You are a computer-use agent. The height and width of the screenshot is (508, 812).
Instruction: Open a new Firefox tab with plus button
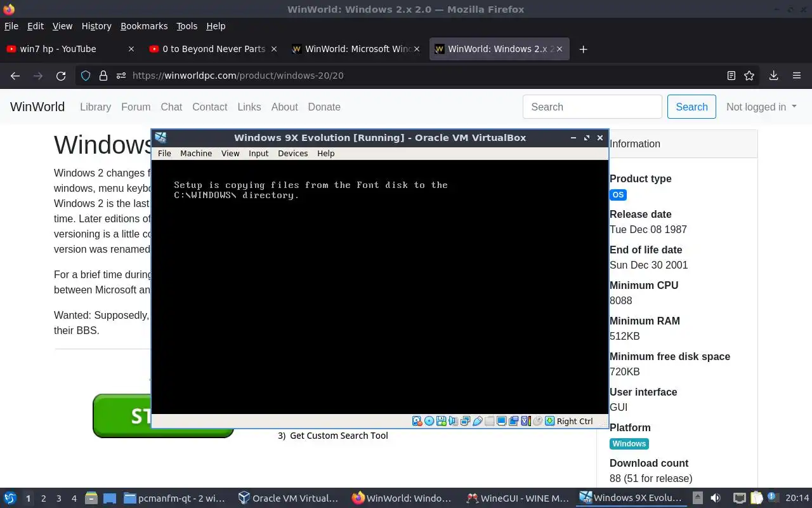pyautogui.click(x=583, y=49)
